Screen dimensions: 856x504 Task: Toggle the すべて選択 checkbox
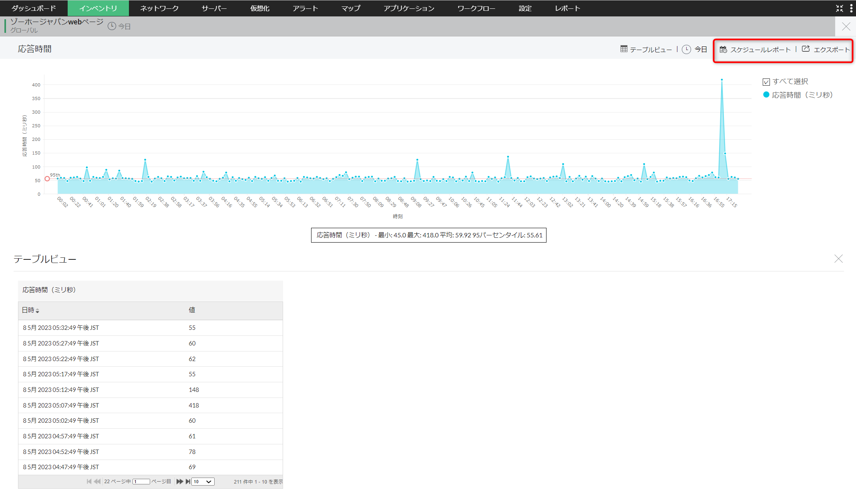[x=766, y=82]
